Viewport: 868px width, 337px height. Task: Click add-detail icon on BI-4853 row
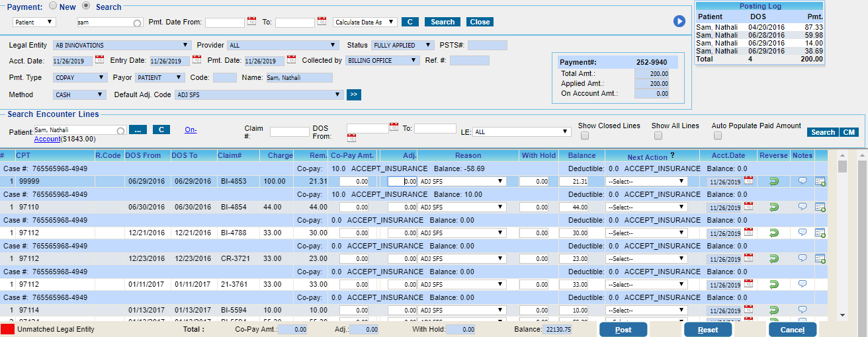click(x=820, y=181)
